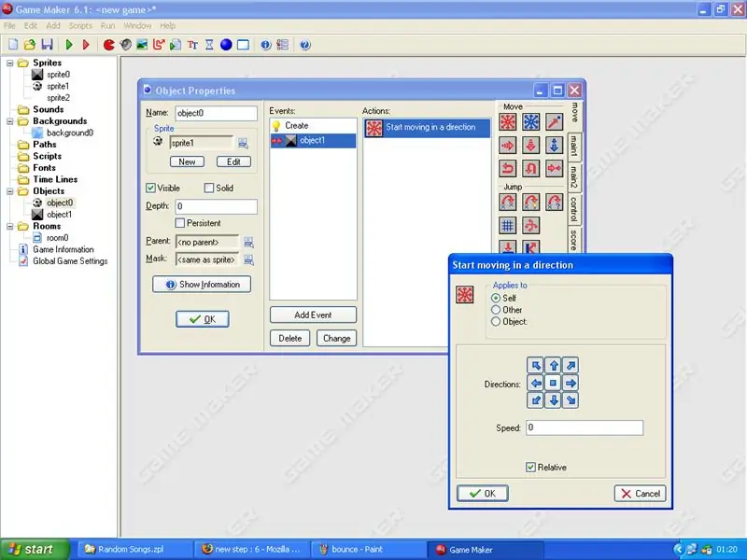Open the Run menu
Screen dimensions: 747x560
coord(107,26)
